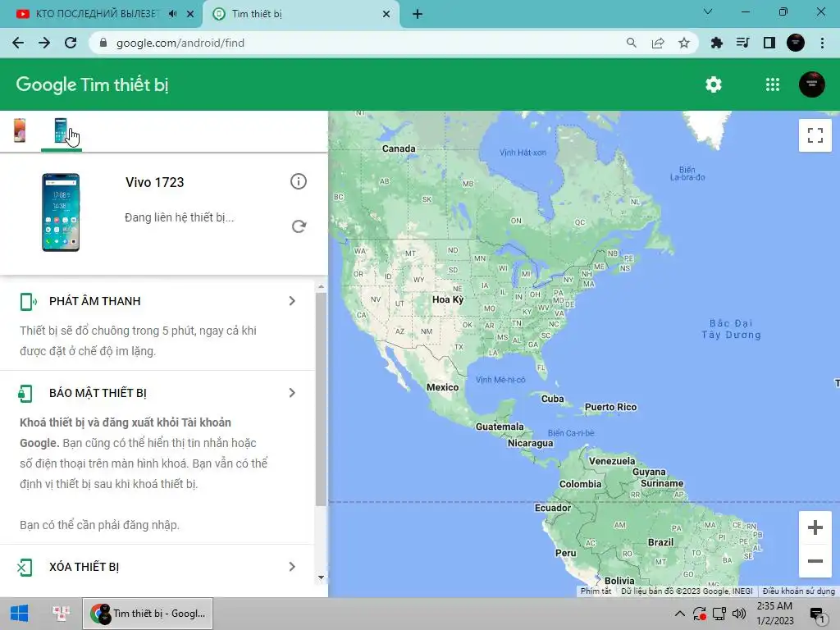Viewport: 840px width, 630px height.
Task: Open Chrome profile avatar
Action: pos(796,43)
